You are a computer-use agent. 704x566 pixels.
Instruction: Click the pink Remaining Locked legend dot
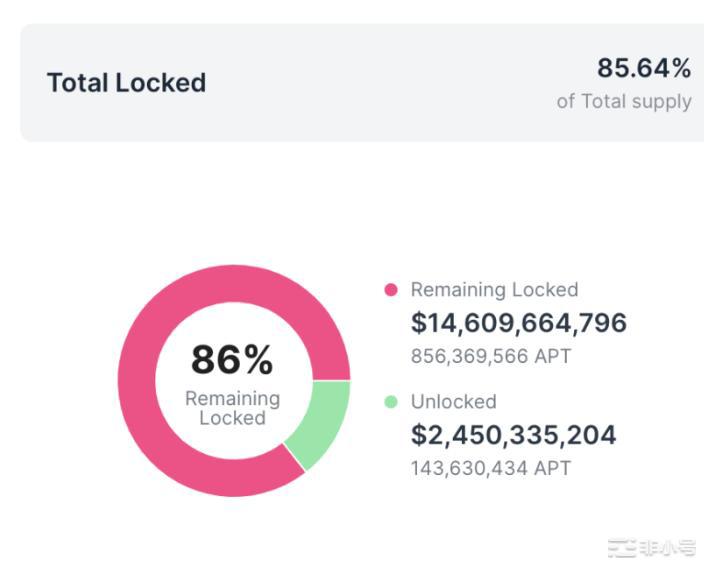point(391,290)
